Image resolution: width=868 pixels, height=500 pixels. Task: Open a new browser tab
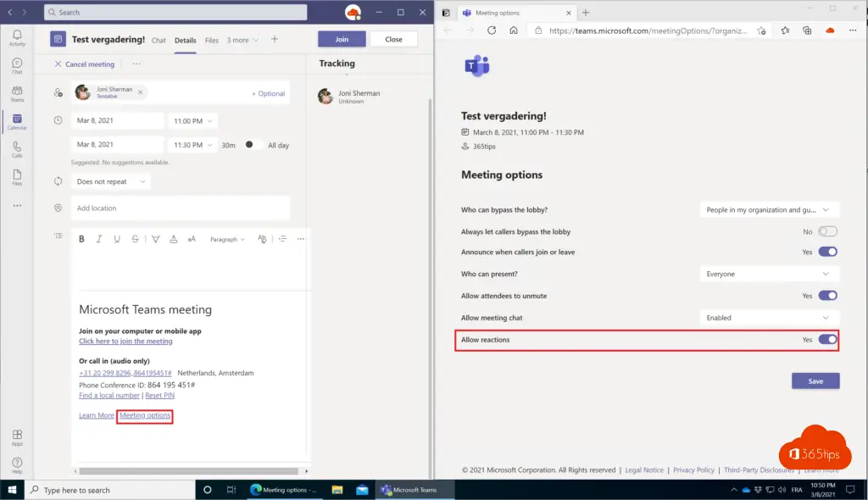[x=586, y=13]
